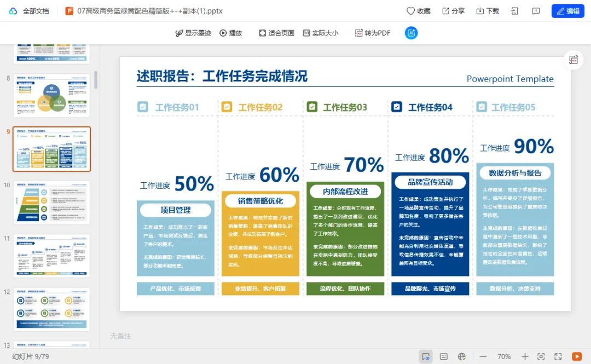Click the globe language icon

(x=462, y=356)
